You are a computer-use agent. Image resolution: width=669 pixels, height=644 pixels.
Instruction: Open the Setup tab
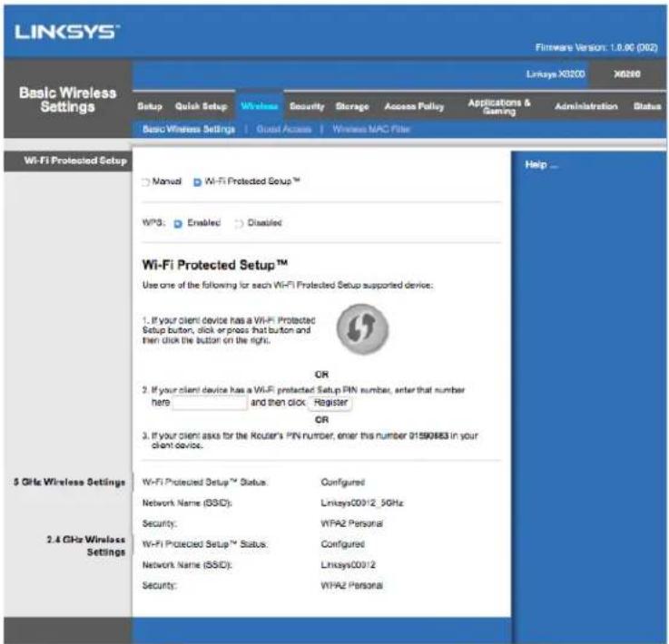150,106
